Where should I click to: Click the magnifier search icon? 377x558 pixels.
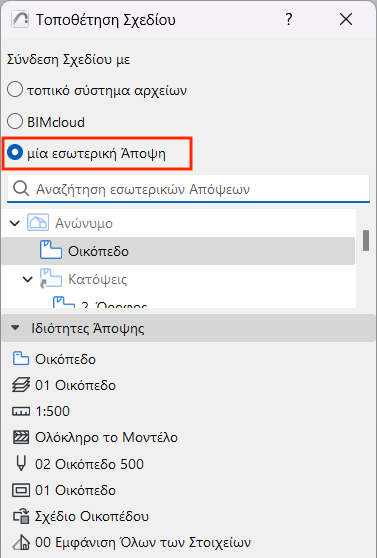pos(21,189)
